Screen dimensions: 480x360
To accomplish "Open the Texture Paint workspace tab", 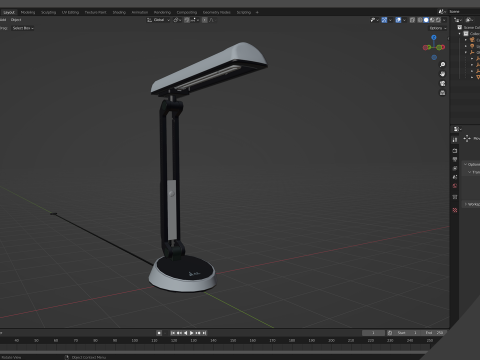I will (x=95, y=12).
